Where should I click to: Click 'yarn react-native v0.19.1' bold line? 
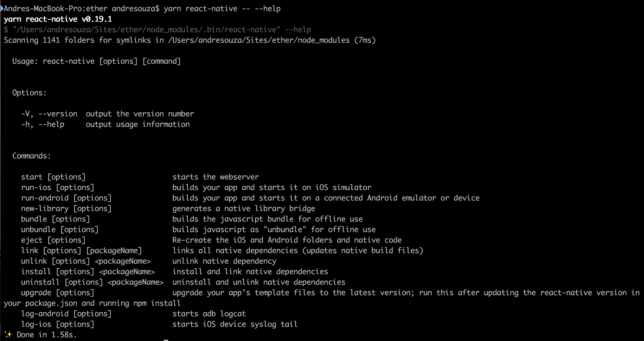58,19
